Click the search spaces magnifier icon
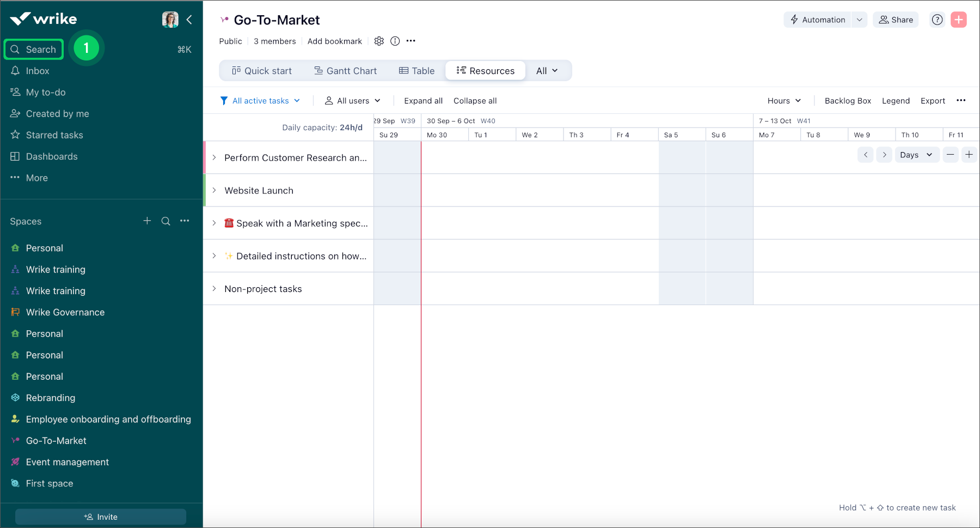This screenshot has height=528, width=980. (x=166, y=221)
